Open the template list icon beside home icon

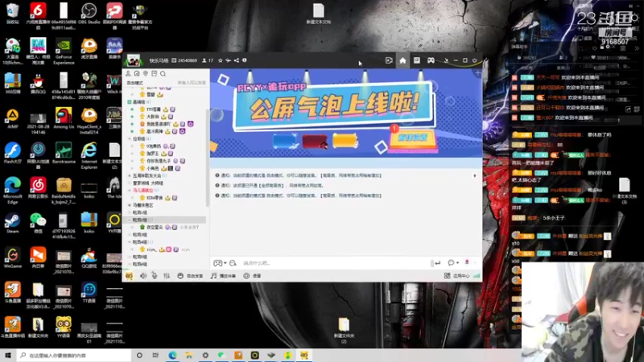click(416, 61)
